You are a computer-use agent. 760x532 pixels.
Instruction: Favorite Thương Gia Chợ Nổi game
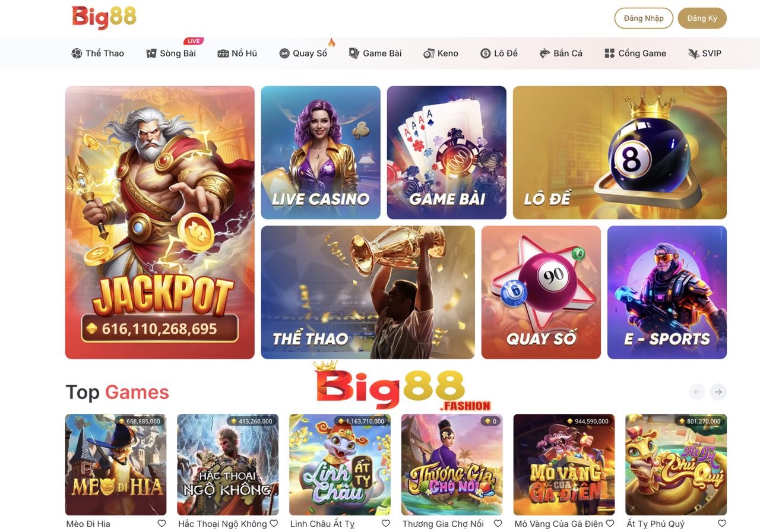pyautogui.click(x=498, y=524)
